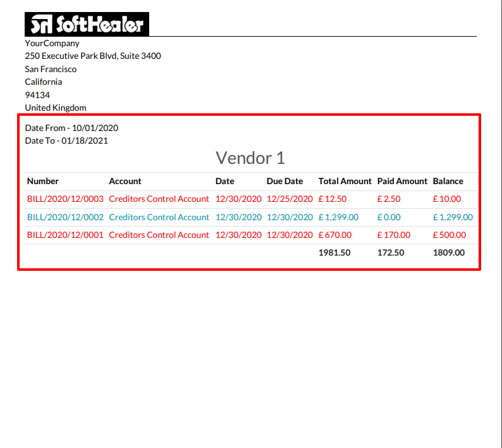Click the California state line
Image resolution: width=502 pixels, height=448 pixels.
pos(44,82)
